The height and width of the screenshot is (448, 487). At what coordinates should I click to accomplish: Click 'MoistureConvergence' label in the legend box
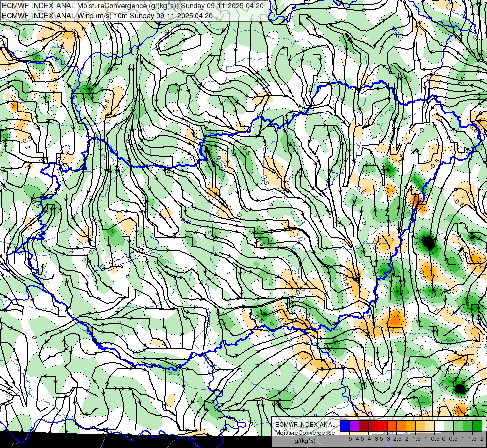click(x=305, y=433)
